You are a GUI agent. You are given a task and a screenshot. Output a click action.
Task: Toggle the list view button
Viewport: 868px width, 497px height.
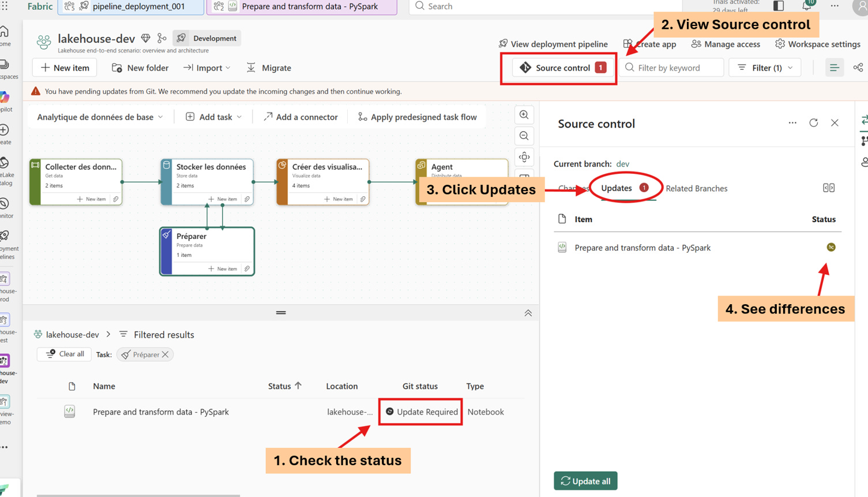pos(834,68)
